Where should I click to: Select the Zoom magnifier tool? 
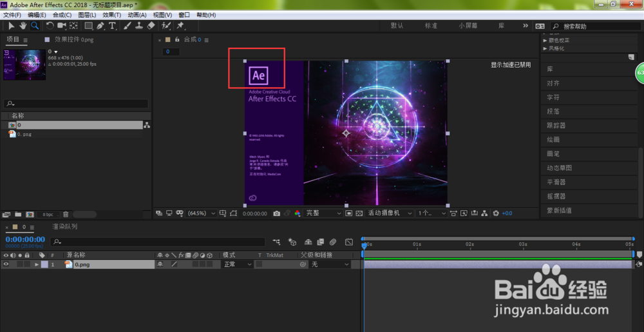pyautogui.click(x=35, y=26)
